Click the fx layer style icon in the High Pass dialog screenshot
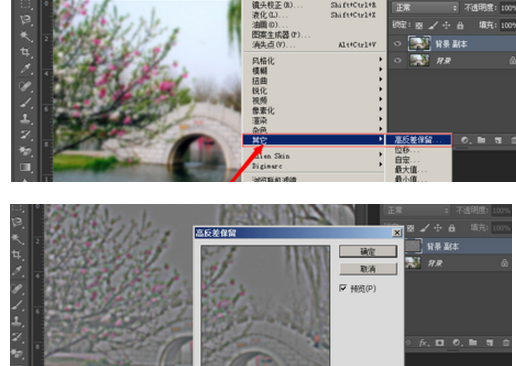This screenshot has height=366, width=516. pyautogui.click(x=423, y=342)
